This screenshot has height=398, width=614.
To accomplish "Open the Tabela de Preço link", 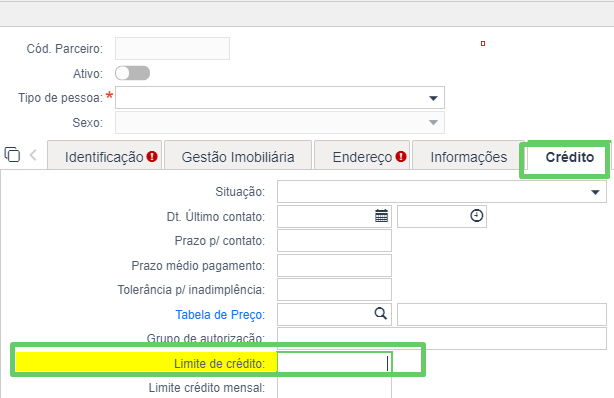I will tap(220, 315).
